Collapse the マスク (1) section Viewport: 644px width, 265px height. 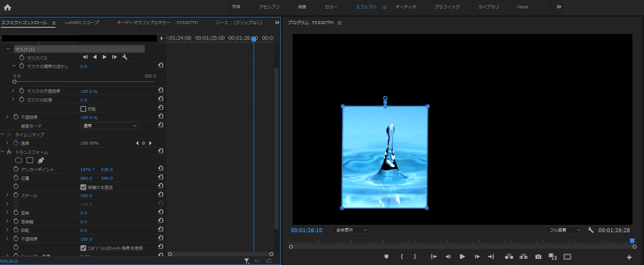pos(7,49)
